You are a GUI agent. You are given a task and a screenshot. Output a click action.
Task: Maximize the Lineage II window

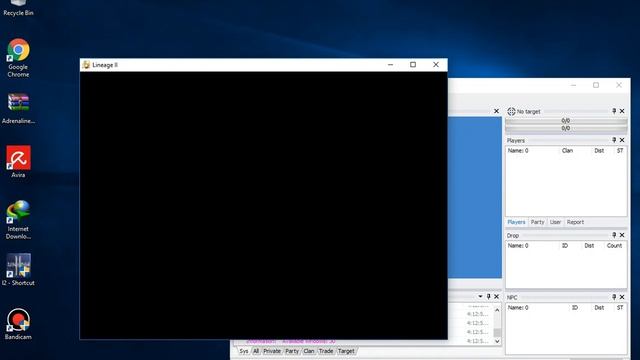413,65
